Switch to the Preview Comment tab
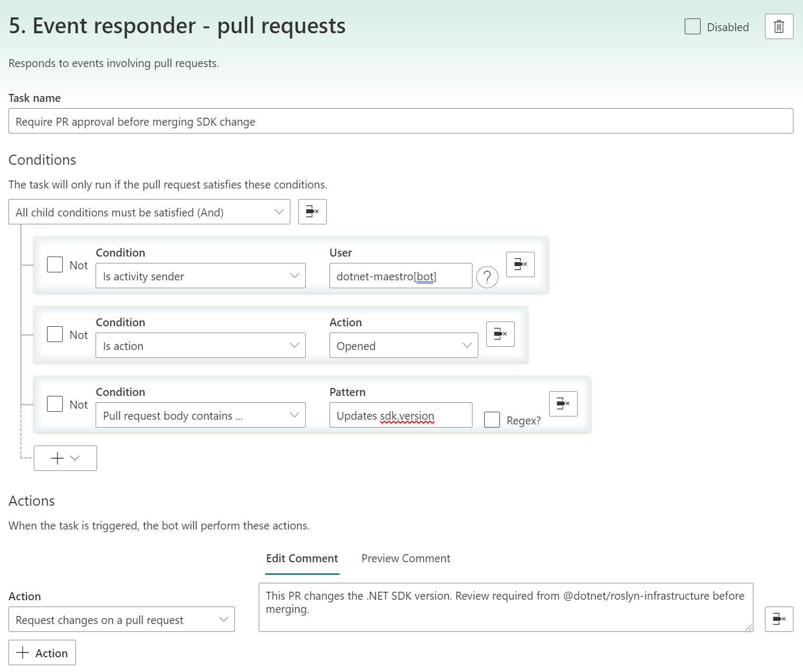The width and height of the screenshot is (803, 672). [405, 559]
